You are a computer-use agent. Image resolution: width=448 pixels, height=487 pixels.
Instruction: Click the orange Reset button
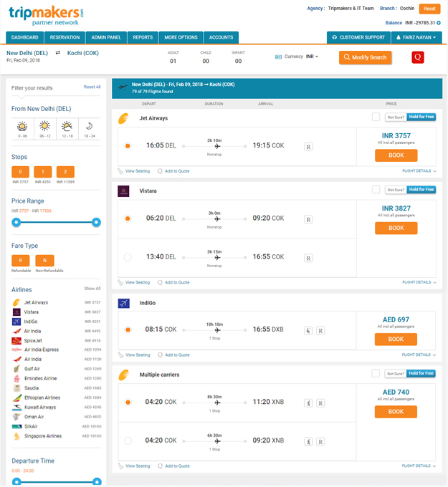[x=429, y=9]
